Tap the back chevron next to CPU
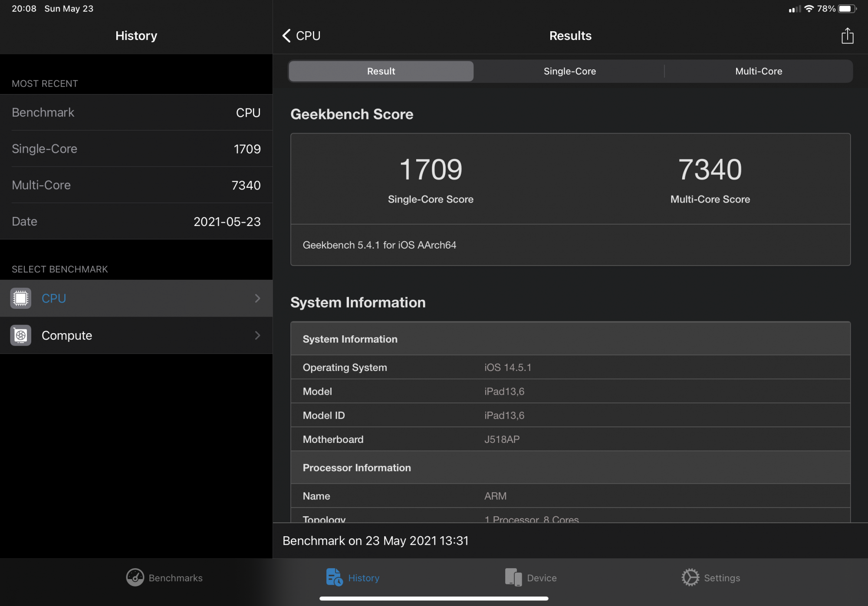This screenshot has height=606, width=868. [x=286, y=36]
